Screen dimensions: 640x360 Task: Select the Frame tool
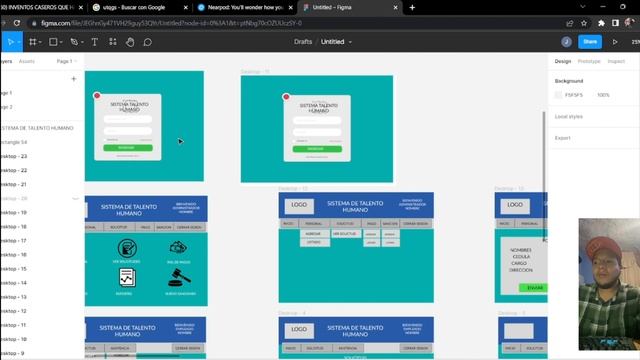coord(33,42)
